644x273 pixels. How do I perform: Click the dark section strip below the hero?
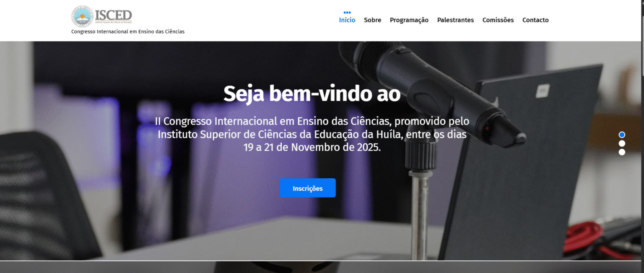click(x=322, y=267)
